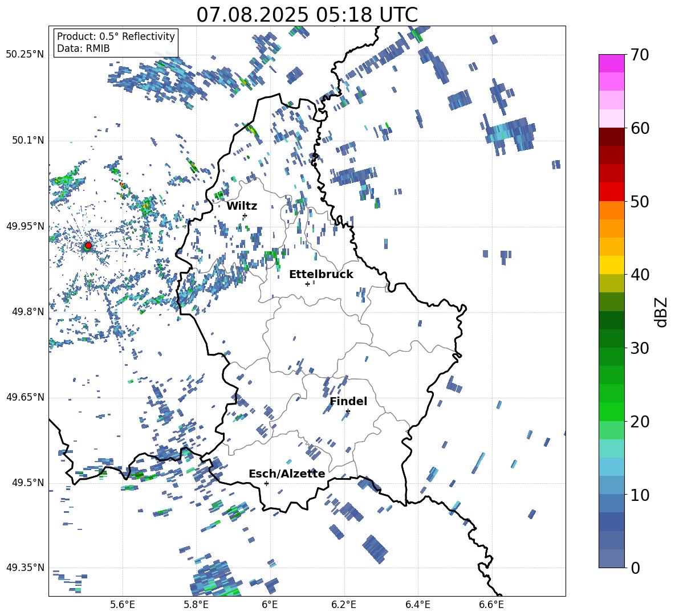The width and height of the screenshot is (675, 616).
Task: Click the 49.65°N latitude label
Action: click(25, 397)
